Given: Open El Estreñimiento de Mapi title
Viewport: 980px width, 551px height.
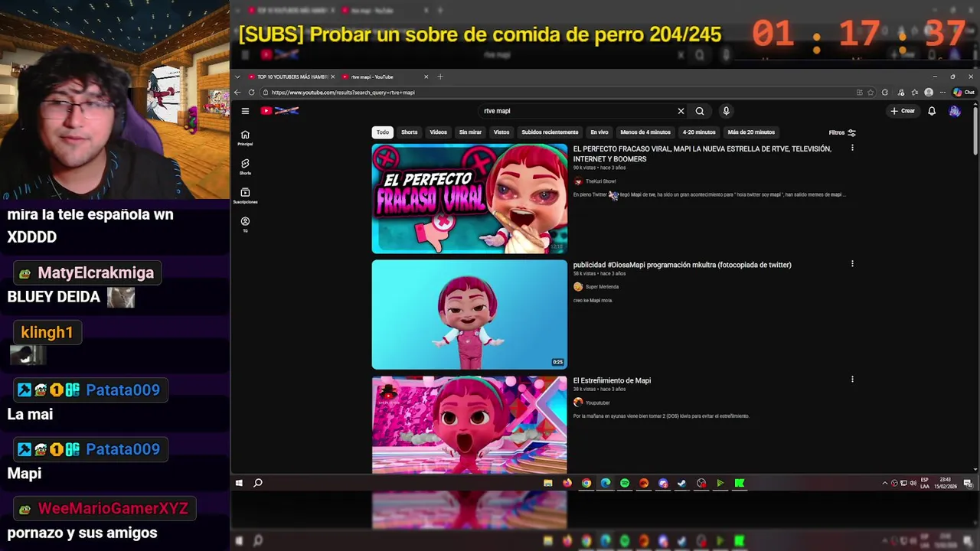Looking at the screenshot, I should coord(612,380).
